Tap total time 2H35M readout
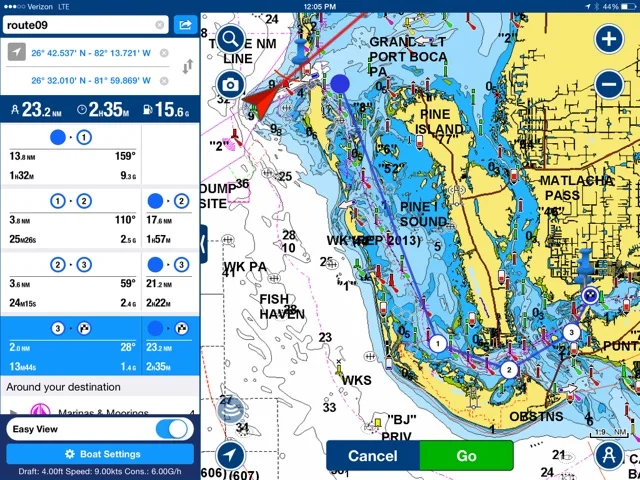This screenshot has width=640, height=480. click(x=104, y=109)
